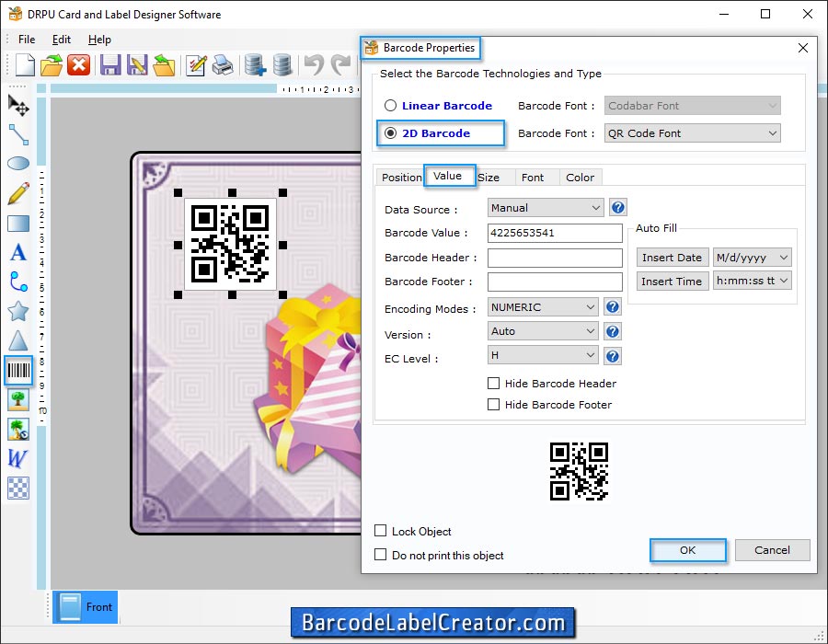The width and height of the screenshot is (828, 644).
Task: Open the h:mm:ss tt time format dropdown
Action: (x=752, y=281)
